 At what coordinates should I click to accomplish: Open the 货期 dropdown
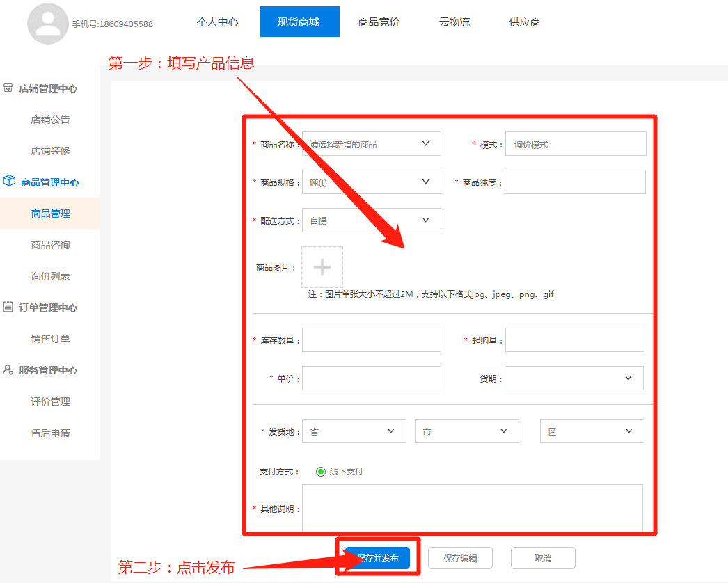pyautogui.click(x=574, y=378)
